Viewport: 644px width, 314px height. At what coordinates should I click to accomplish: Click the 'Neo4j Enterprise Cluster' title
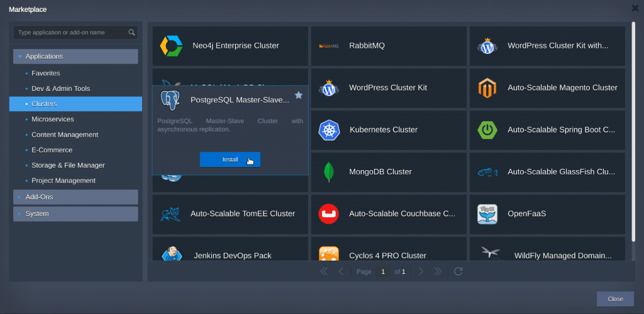236,45
